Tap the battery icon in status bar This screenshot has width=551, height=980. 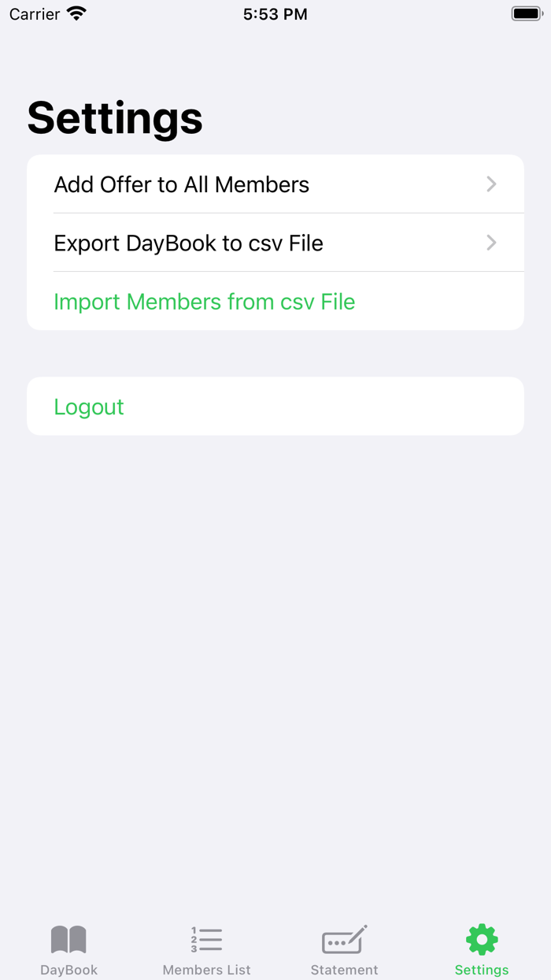click(527, 13)
